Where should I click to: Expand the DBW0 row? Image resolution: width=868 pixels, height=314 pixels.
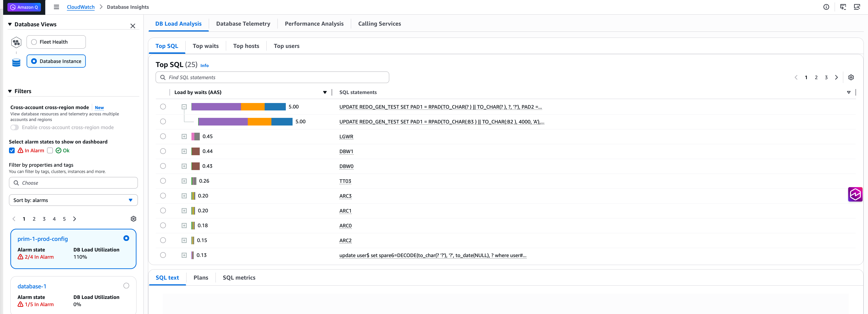tap(184, 166)
